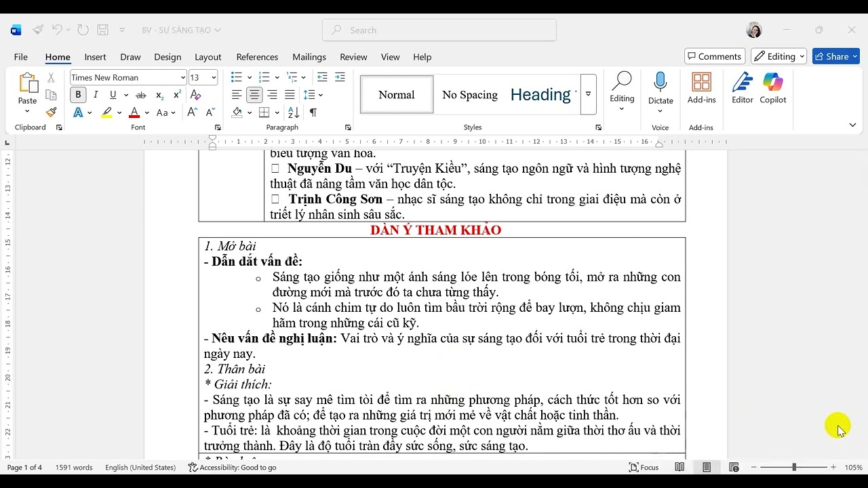Image resolution: width=868 pixels, height=488 pixels.
Task: Apply subscript formatting
Action: point(159,95)
